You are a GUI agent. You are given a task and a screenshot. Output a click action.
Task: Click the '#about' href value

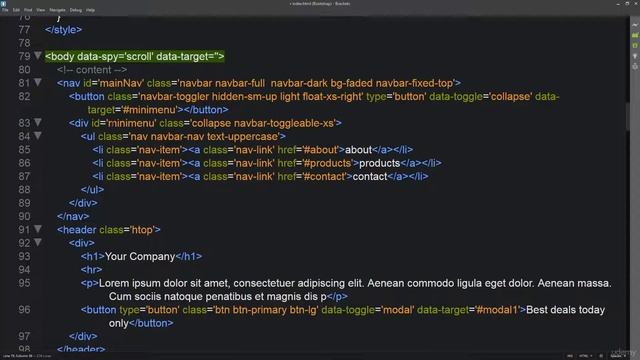(x=321, y=150)
